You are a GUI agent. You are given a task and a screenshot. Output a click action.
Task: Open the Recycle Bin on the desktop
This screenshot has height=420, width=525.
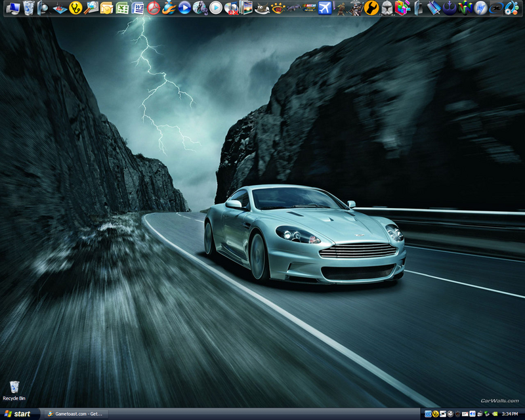[x=14, y=390]
